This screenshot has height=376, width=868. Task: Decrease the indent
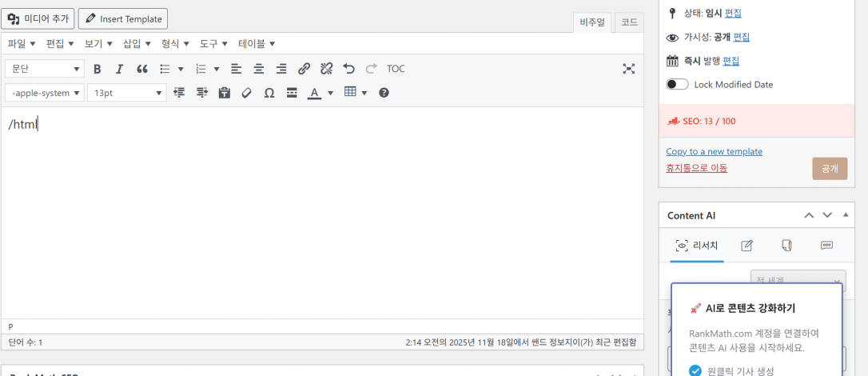tap(179, 93)
